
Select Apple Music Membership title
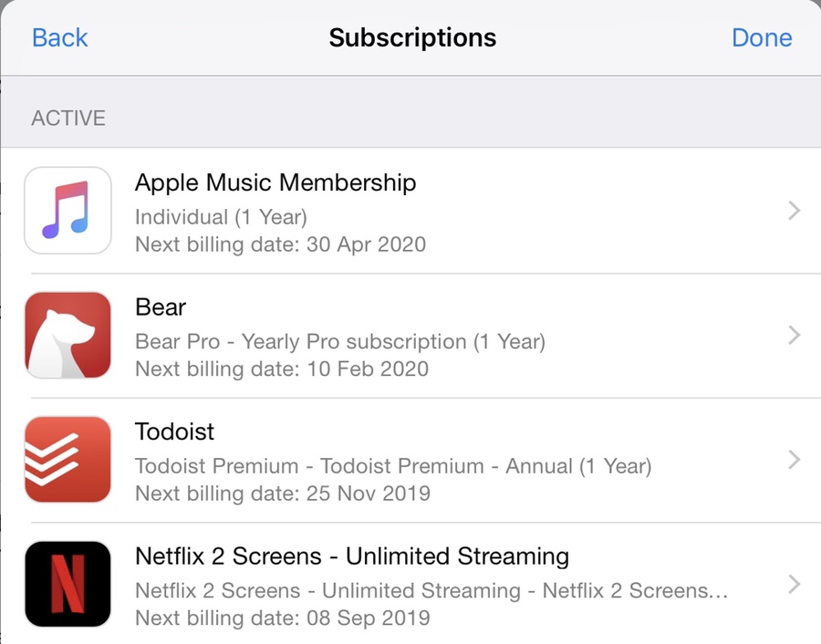coord(275,182)
